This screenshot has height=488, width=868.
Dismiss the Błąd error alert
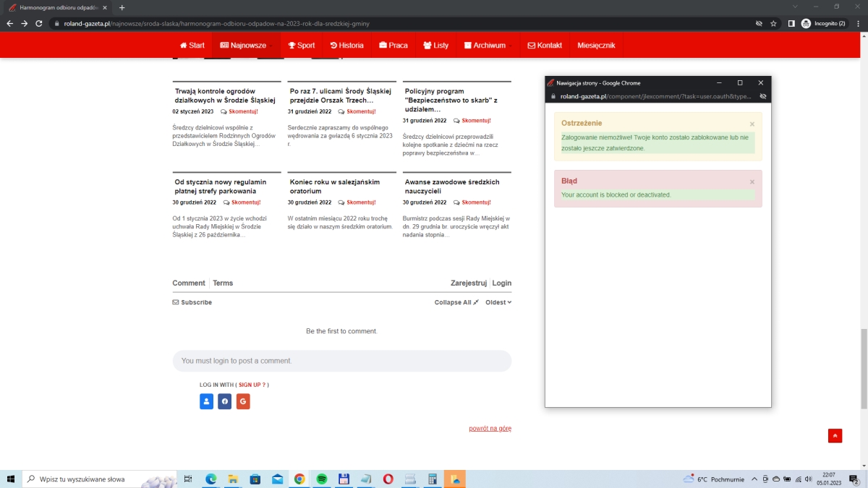[752, 182]
